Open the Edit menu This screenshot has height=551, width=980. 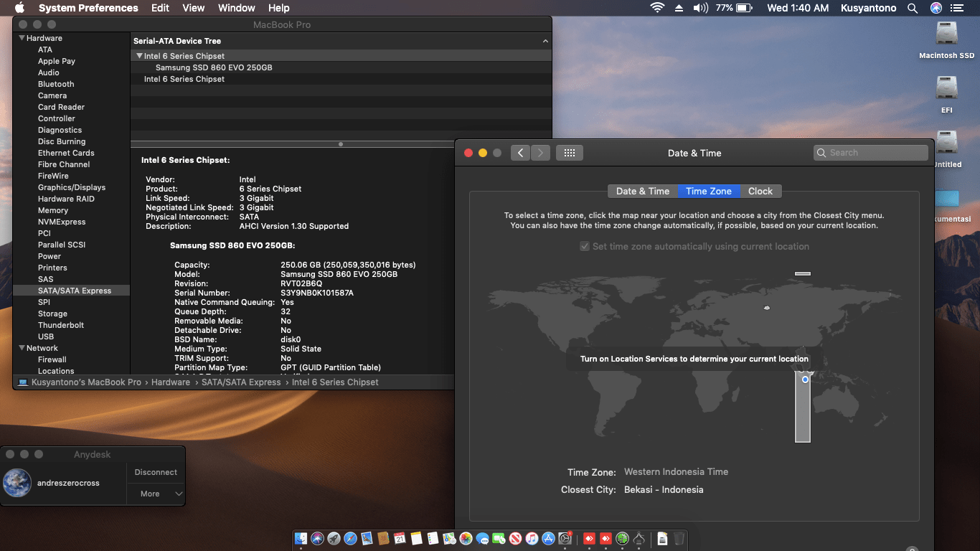pyautogui.click(x=160, y=8)
